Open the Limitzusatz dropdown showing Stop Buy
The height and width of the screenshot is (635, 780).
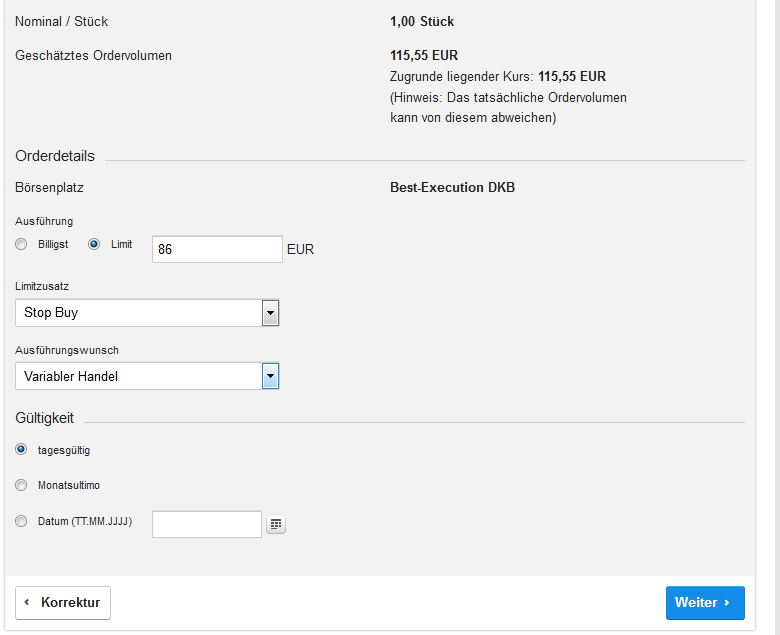tap(138, 313)
